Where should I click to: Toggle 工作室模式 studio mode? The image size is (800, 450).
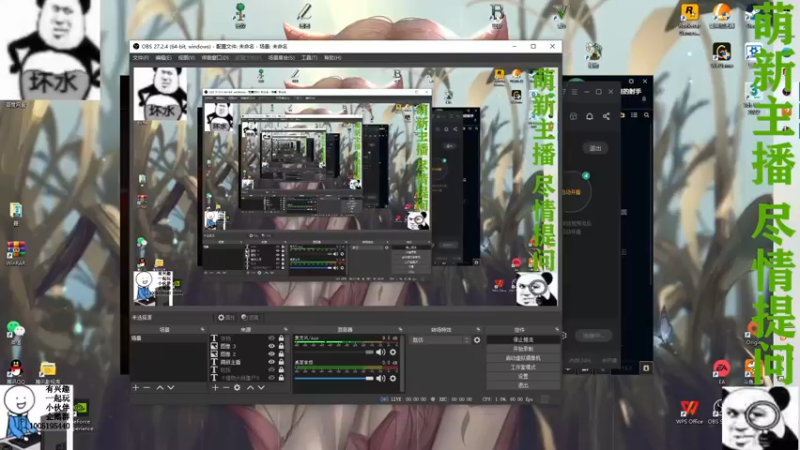pyautogui.click(x=523, y=367)
